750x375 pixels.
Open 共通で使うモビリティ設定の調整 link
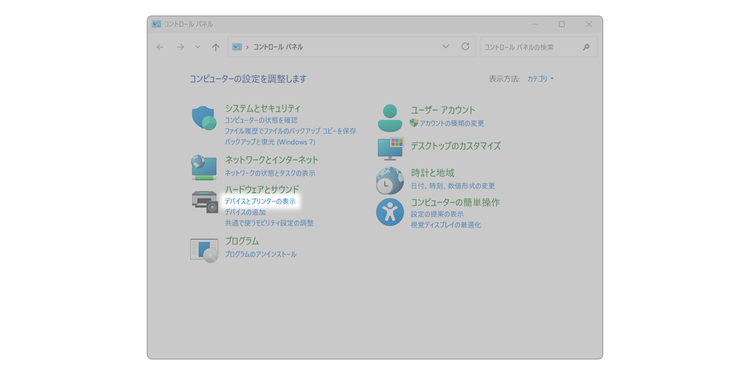coord(269,223)
